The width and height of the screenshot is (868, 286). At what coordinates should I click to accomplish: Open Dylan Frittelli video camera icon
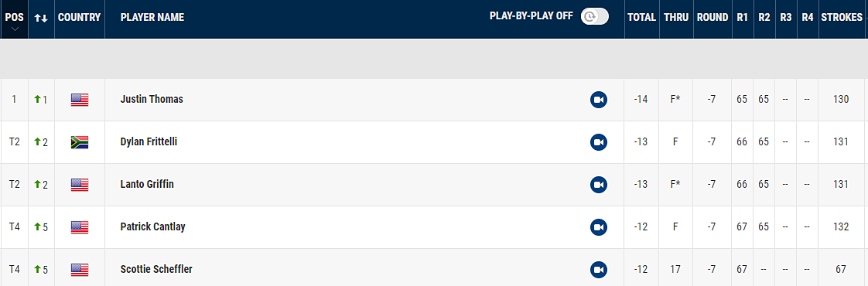point(599,142)
